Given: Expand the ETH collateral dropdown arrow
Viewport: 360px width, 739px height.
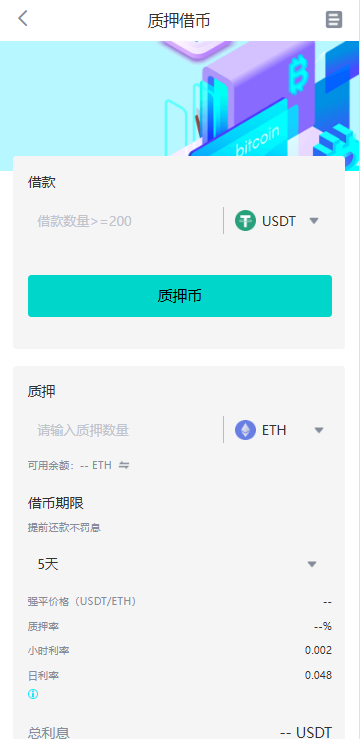Looking at the screenshot, I should (x=319, y=430).
